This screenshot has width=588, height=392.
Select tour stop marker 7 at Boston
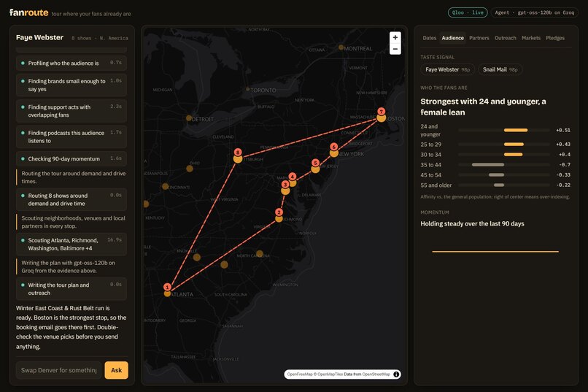point(382,112)
